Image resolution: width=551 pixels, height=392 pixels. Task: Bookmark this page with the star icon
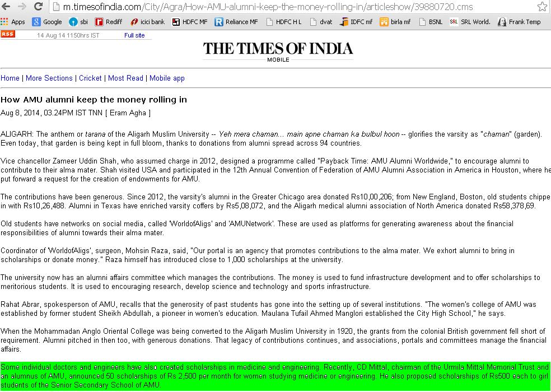[543, 6]
